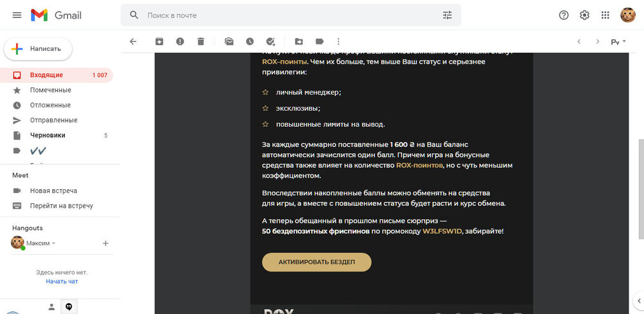The width and height of the screenshot is (644, 314).
Task: Toggle main menu hamburger icon
Action: click(17, 15)
